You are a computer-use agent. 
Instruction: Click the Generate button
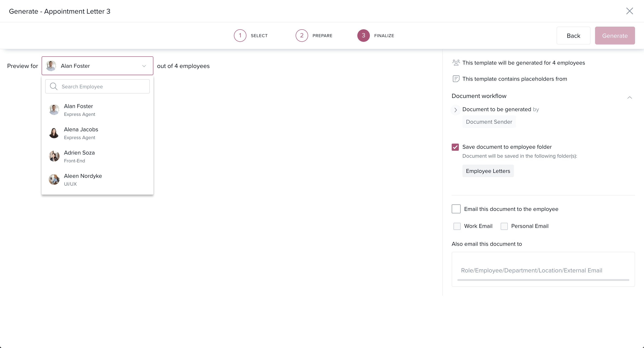tap(614, 36)
